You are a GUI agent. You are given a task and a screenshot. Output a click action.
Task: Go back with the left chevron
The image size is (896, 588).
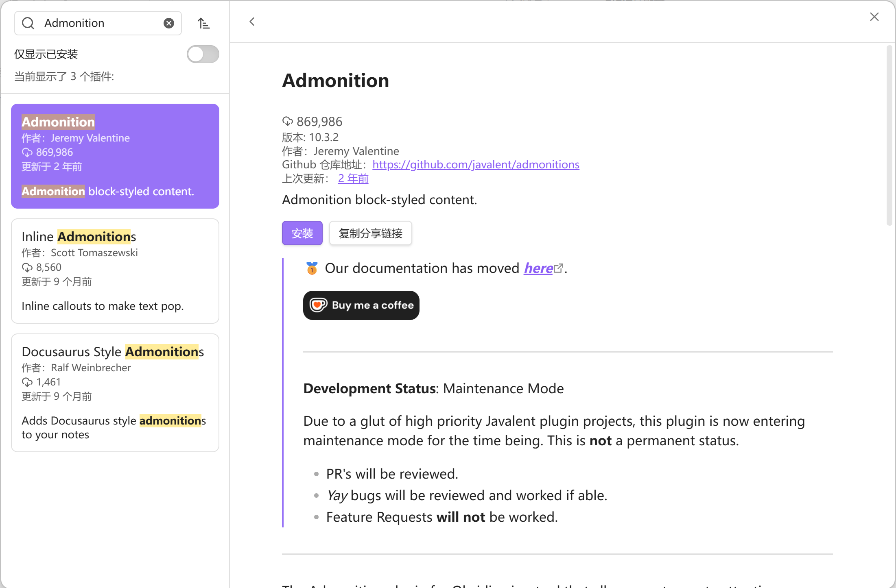252,22
